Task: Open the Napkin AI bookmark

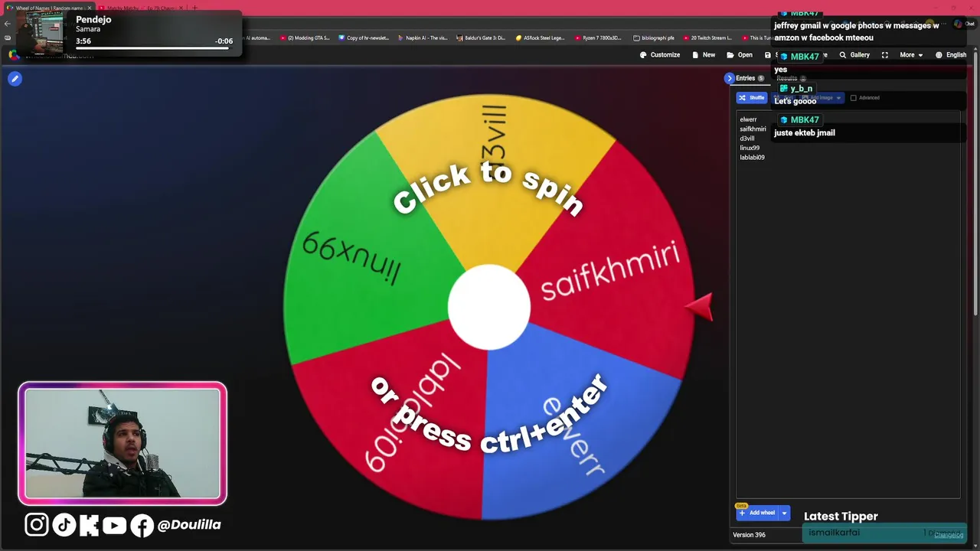Action: click(x=422, y=37)
